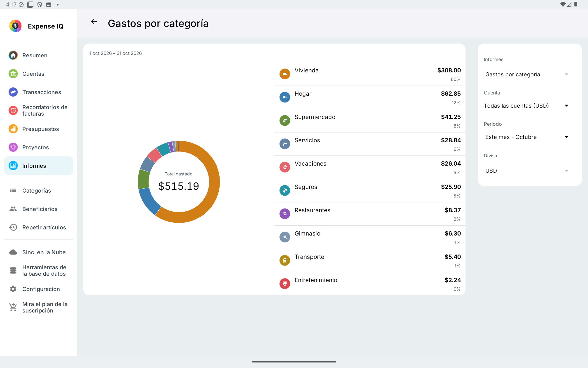This screenshot has height=368, width=588.
Task: Click the Beneficiarios people icon
Action: pyautogui.click(x=13, y=209)
